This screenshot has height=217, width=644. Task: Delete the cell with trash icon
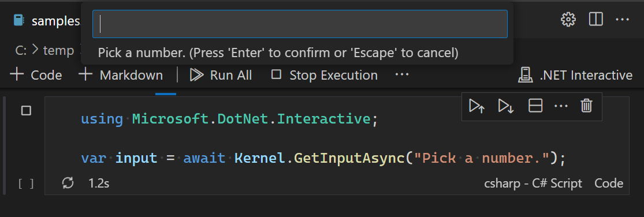pyautogui.click(x=586, y=106)
